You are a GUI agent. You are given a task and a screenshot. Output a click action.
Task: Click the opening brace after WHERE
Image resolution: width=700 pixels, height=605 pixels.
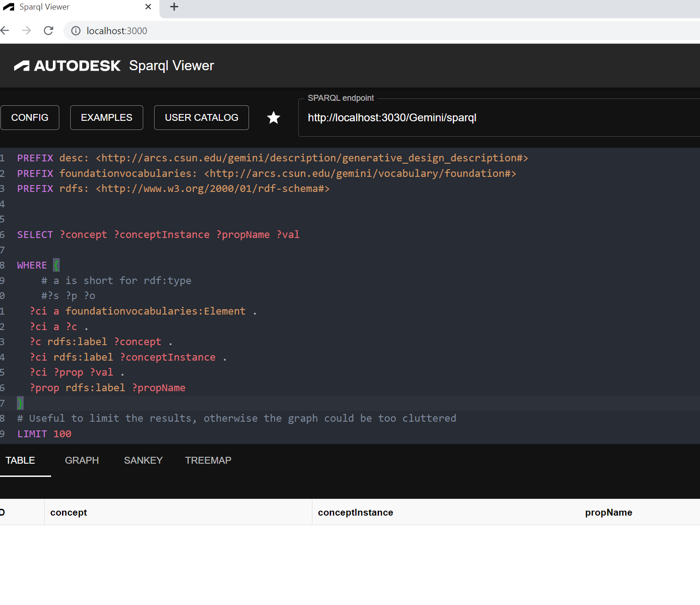(x=56, y=265)
